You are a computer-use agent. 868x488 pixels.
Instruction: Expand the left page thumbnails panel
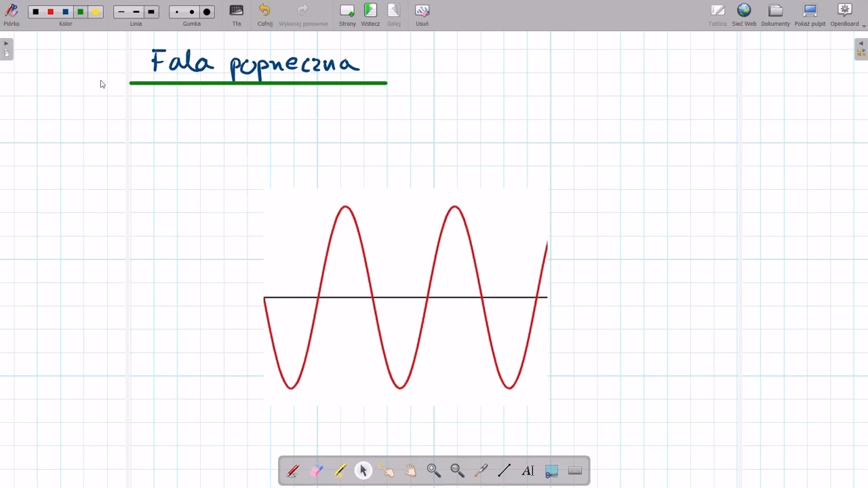pyautogui.click(x=6, y=49)
